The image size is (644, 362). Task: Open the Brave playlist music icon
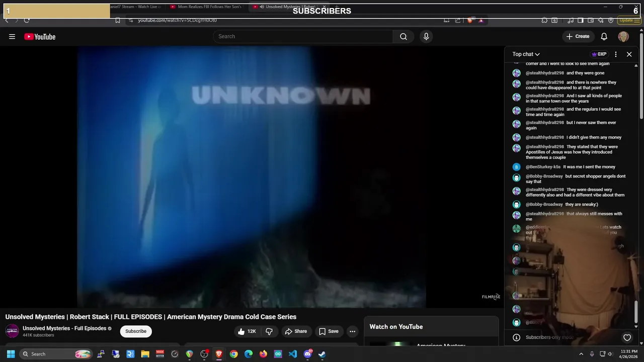click(571, 20)
